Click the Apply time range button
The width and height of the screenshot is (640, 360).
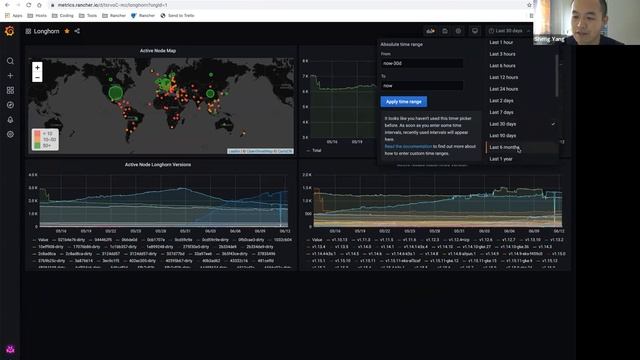tap(404, 102)
